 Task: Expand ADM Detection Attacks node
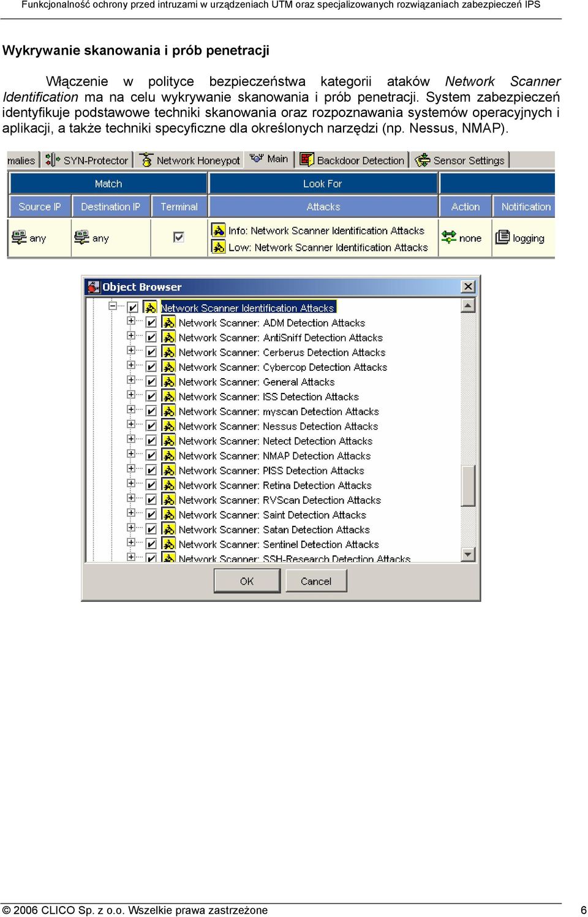tap(131, 321)
